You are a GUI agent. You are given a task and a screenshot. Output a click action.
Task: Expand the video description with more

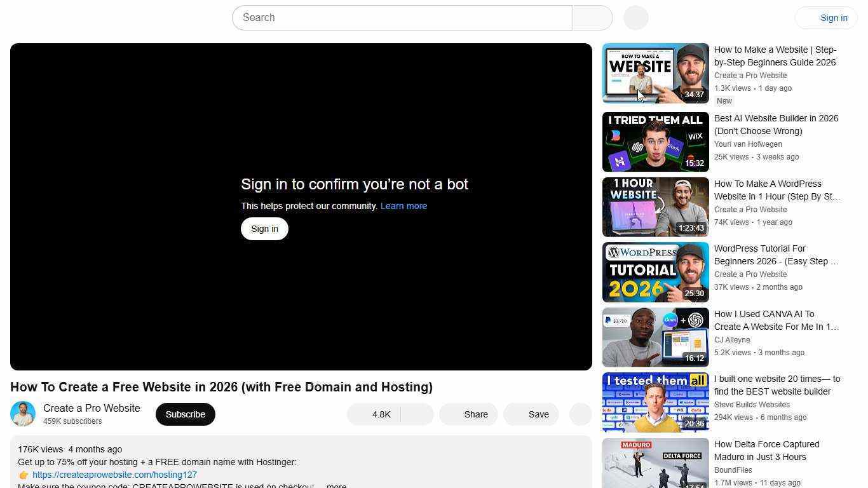point(337,485)
